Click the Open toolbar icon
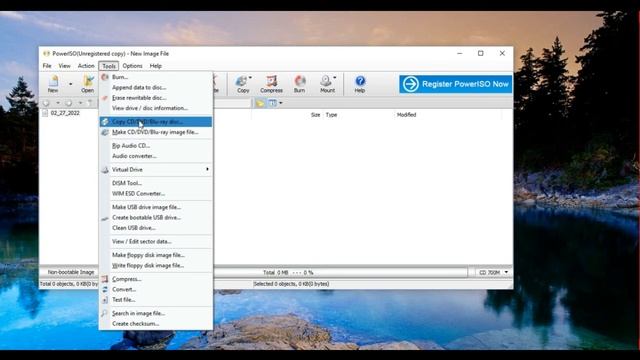This screenshot has height=360, width=640. (x=87, y=84)
